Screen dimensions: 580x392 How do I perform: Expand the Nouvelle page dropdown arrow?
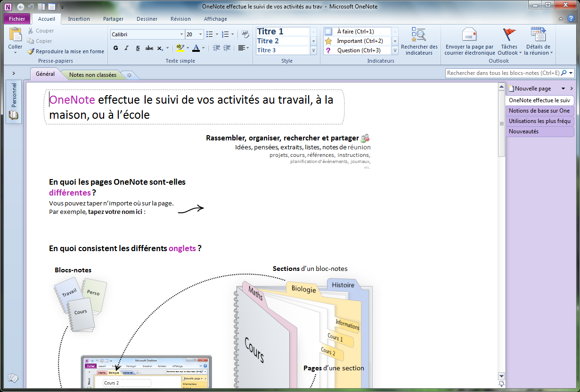tap(563, 89)
